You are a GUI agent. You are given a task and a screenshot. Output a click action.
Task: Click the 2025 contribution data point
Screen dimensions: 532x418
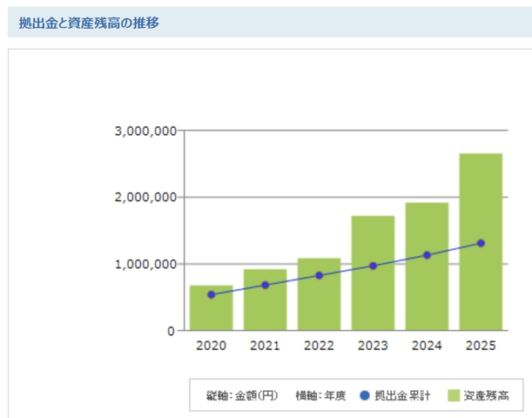click(481, 243)
